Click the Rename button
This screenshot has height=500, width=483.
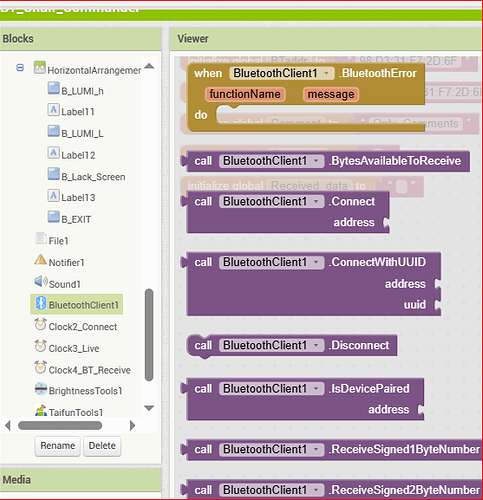point(58,446)
